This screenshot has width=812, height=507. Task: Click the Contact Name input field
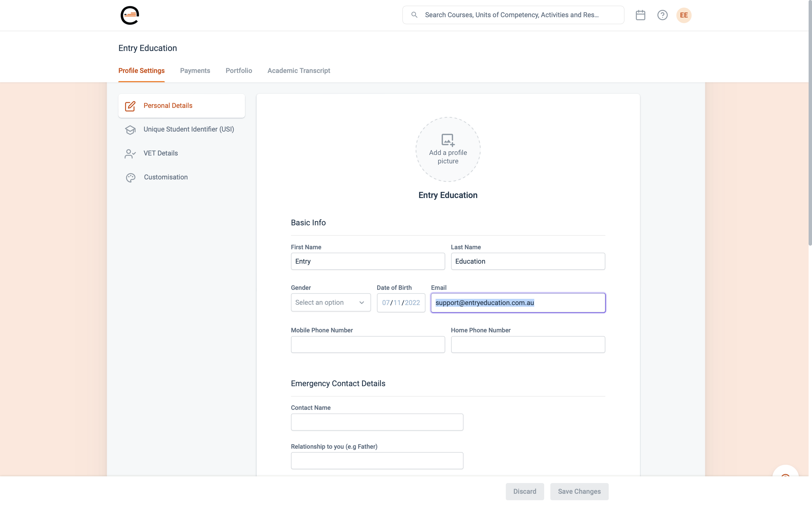click(377, 422)
